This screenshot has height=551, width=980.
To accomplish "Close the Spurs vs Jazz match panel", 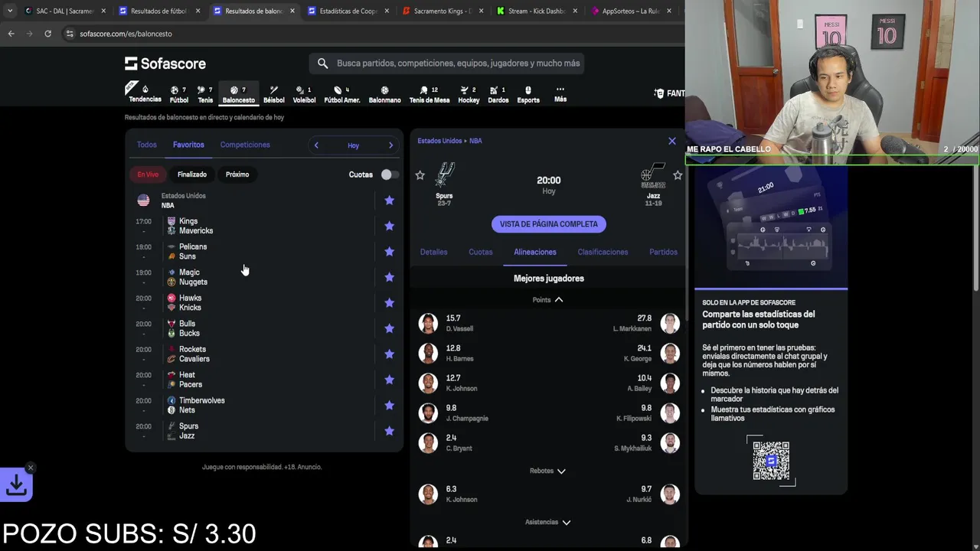I will 672,141.
